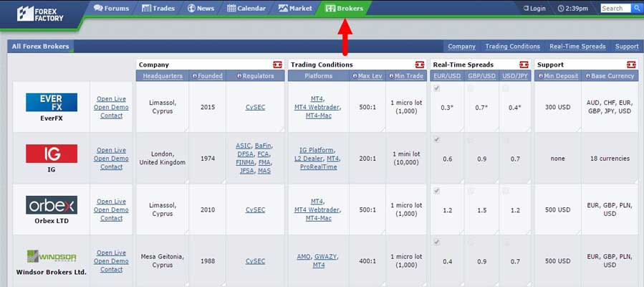644x287 pixels.
Task: Click info icon beside Min Deposit header
Action: [542, 76]
